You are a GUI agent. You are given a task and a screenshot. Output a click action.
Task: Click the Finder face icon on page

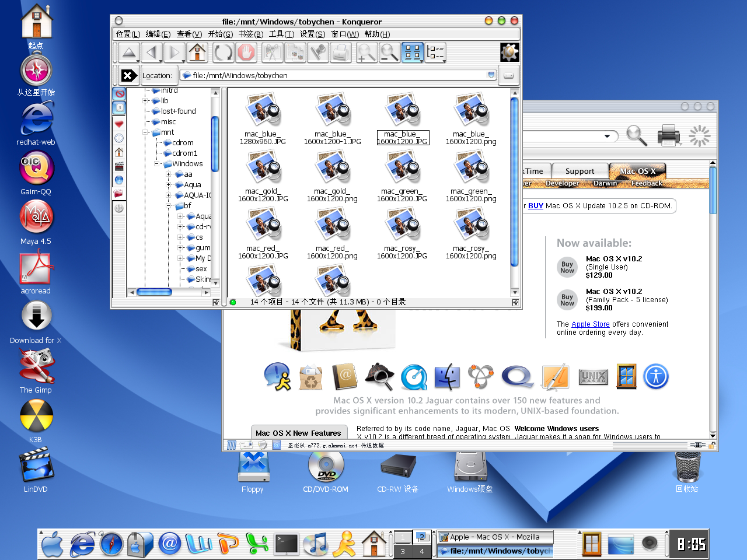[x=447, y=377]
